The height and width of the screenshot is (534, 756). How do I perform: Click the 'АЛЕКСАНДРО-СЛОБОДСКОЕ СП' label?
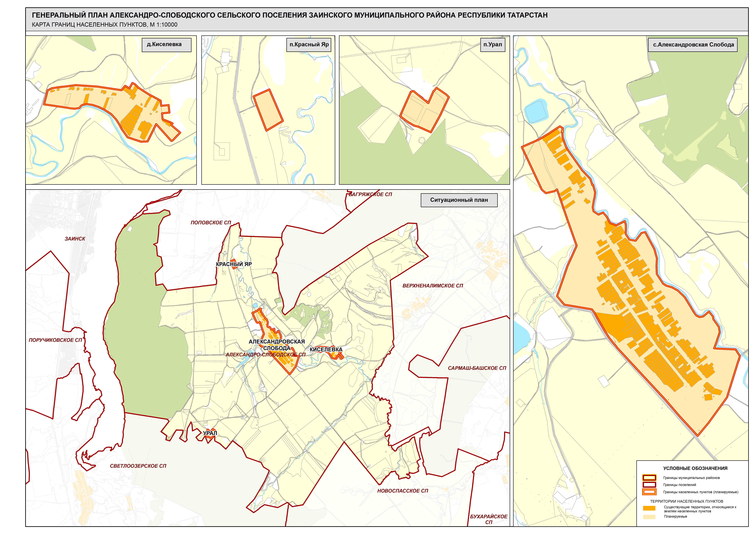click(x=266, y=355)
